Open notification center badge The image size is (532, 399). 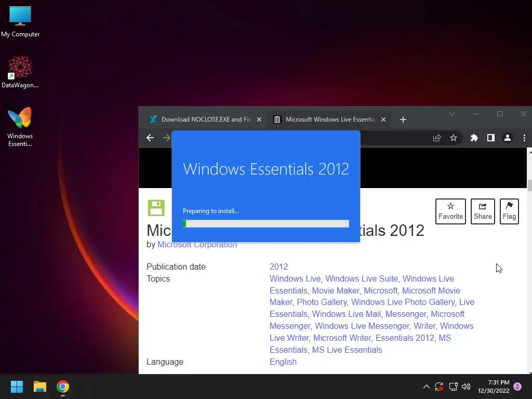click(x=517, y=387)
